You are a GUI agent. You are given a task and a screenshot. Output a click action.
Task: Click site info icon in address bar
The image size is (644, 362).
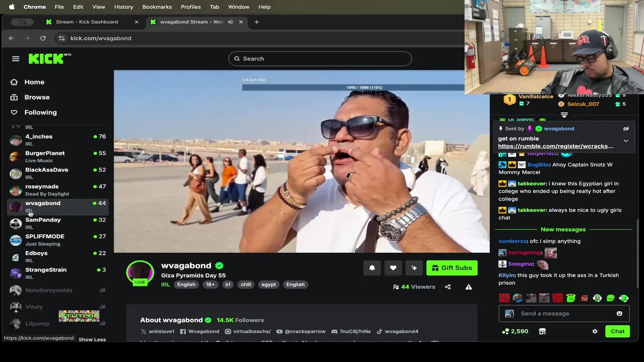pos(61,38)
